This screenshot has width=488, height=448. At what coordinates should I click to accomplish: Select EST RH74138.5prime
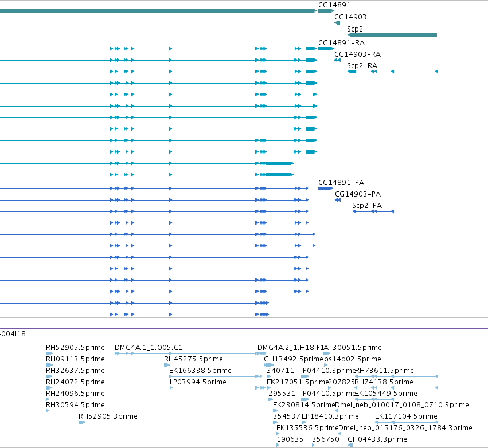[384, 382]
